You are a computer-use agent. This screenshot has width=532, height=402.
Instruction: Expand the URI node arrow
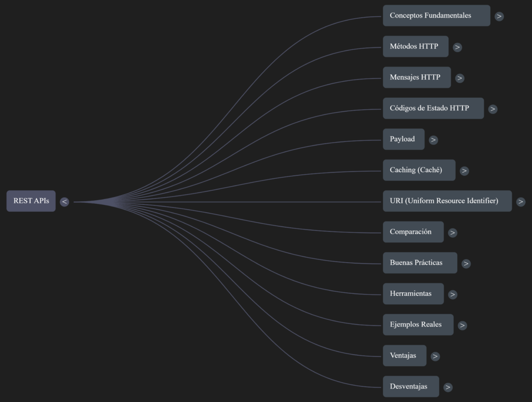coord(521,202)
